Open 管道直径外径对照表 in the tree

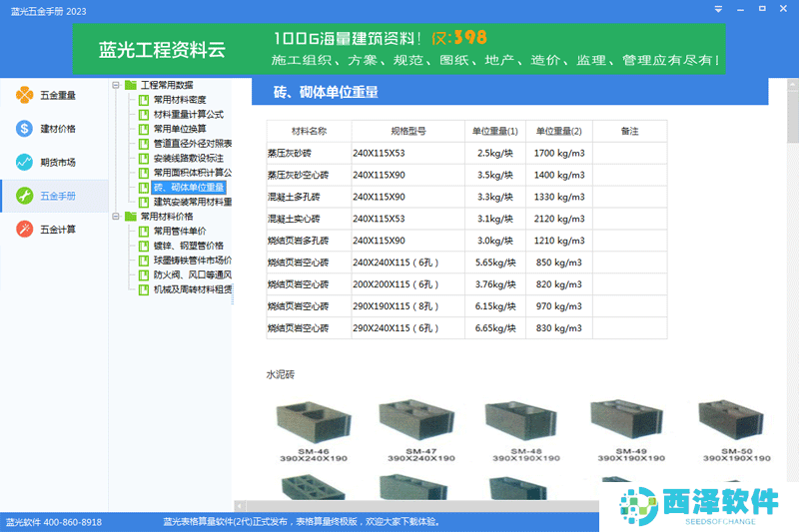193,144
